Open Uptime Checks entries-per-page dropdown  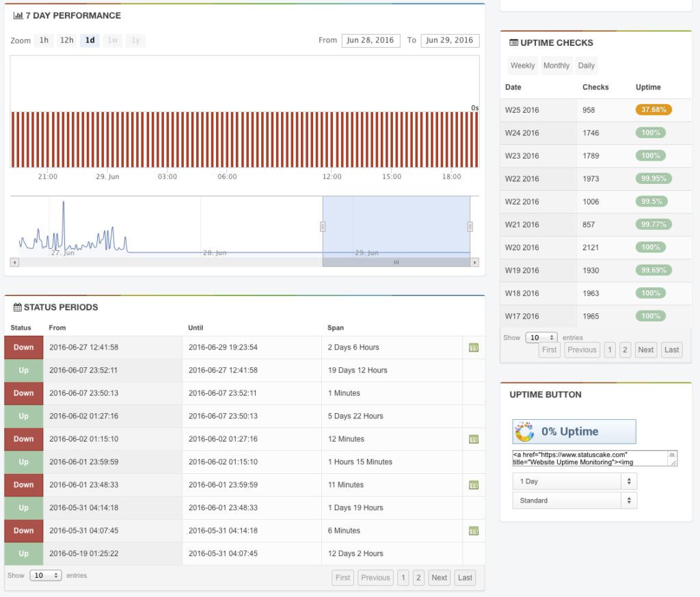tap(541, 338)
